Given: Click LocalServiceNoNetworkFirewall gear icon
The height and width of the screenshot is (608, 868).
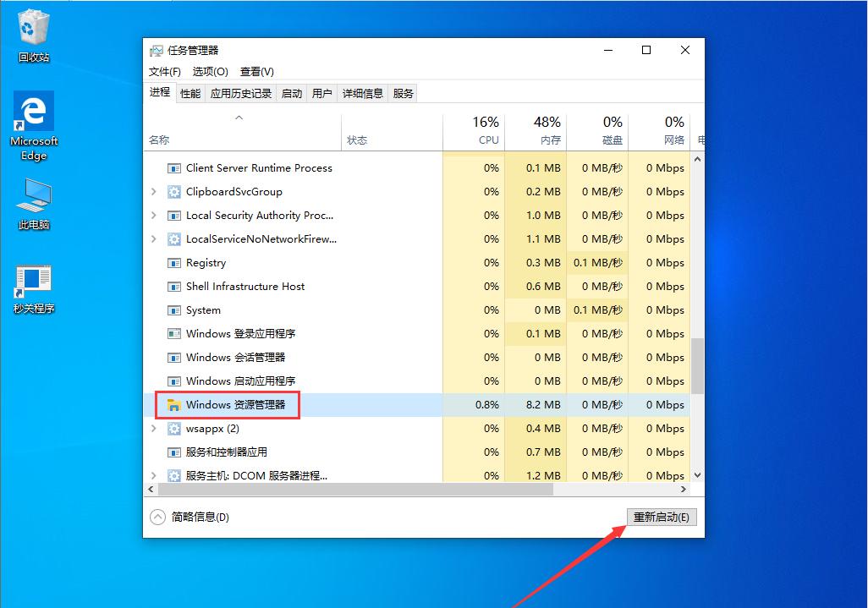Looking at the screenshot, I should click(173, 239).
